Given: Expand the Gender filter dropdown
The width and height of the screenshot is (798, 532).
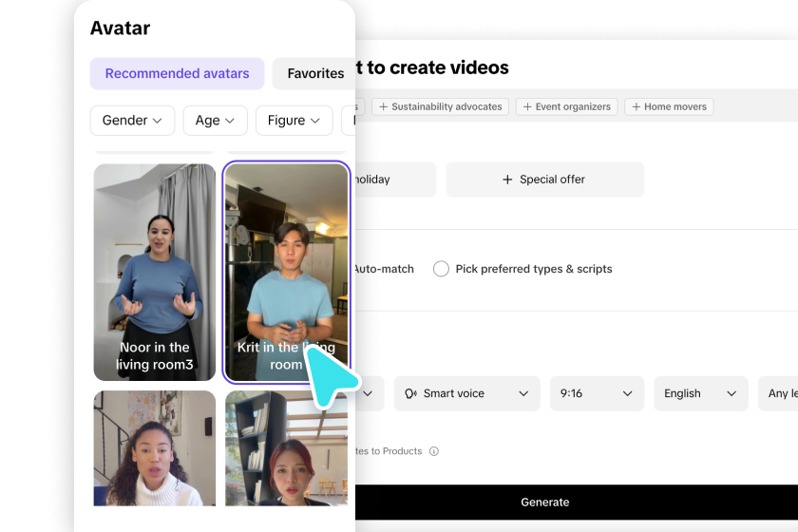Looking at the screenshot, I should [x=132, y=121].
